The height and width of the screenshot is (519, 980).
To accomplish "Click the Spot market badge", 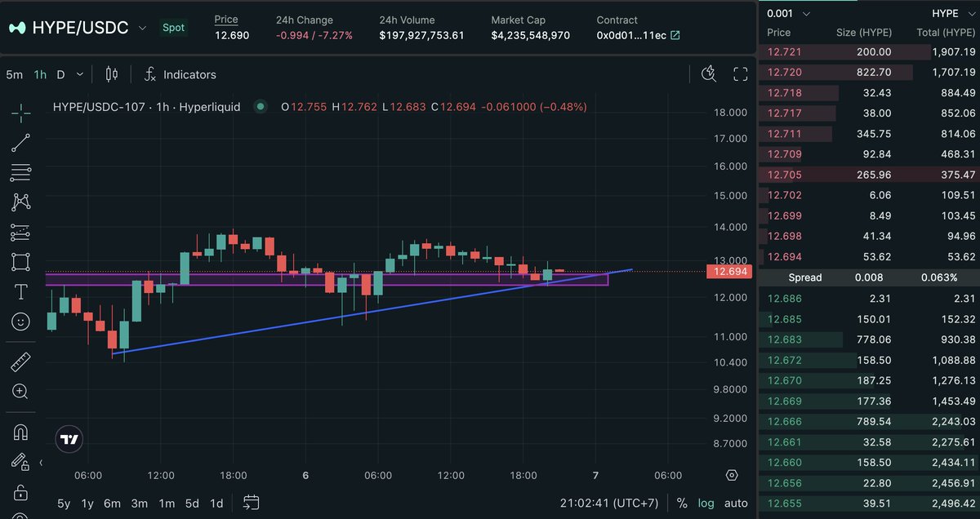I will (x=173, y=28).
